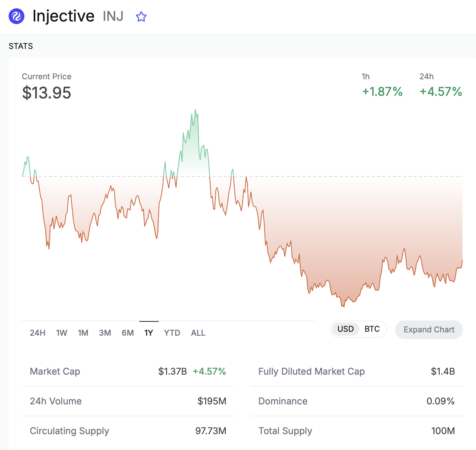Image resolution: width=476 pixels, height=450 pixels.
Task: Click the $1.37B market cap value
Action: (173, 371)
